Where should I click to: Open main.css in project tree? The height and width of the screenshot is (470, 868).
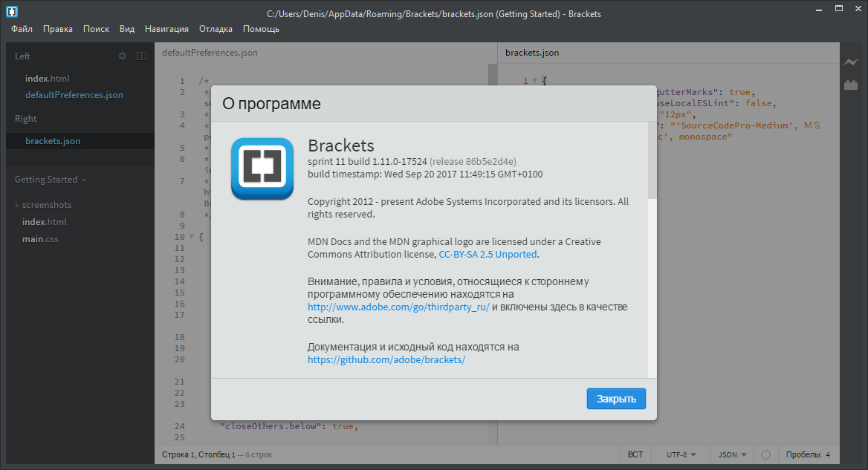point(40,239)
